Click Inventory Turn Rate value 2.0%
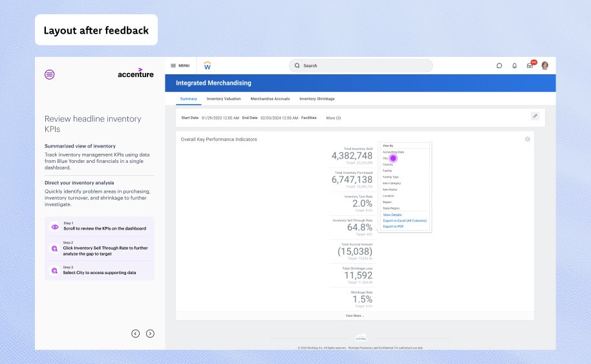Screen dimensions: 591x364 (362, 204)
